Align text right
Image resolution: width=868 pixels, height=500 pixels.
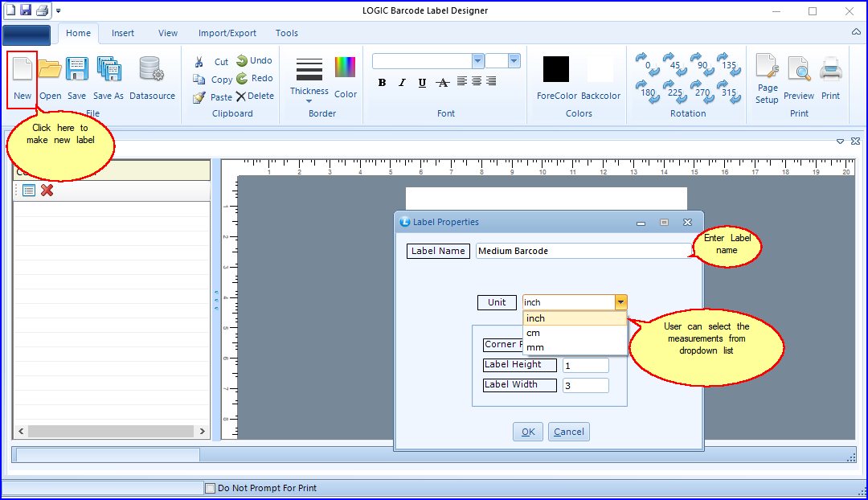[491, 81]
